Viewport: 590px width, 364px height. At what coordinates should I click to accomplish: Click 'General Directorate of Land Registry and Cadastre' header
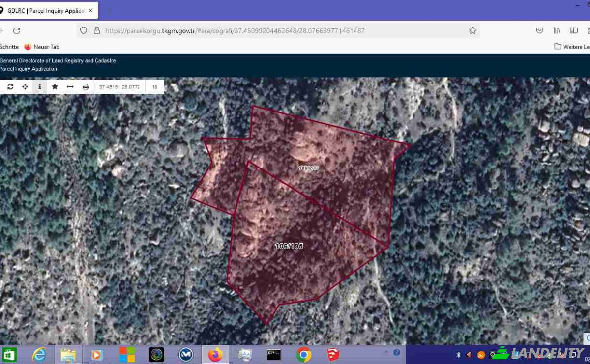[x=58, y=61]
